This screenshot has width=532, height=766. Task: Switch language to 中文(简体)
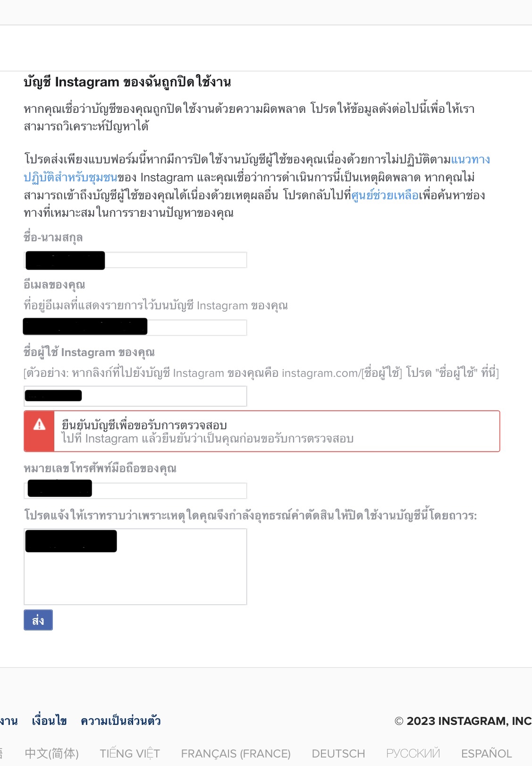pos(52,753)
